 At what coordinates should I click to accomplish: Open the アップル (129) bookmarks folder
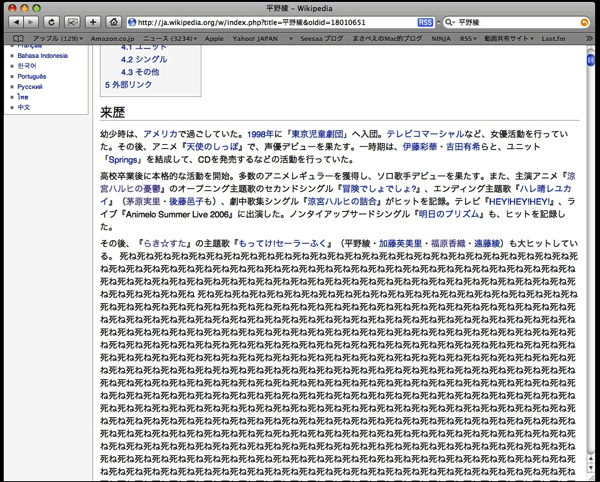point(57,39)
